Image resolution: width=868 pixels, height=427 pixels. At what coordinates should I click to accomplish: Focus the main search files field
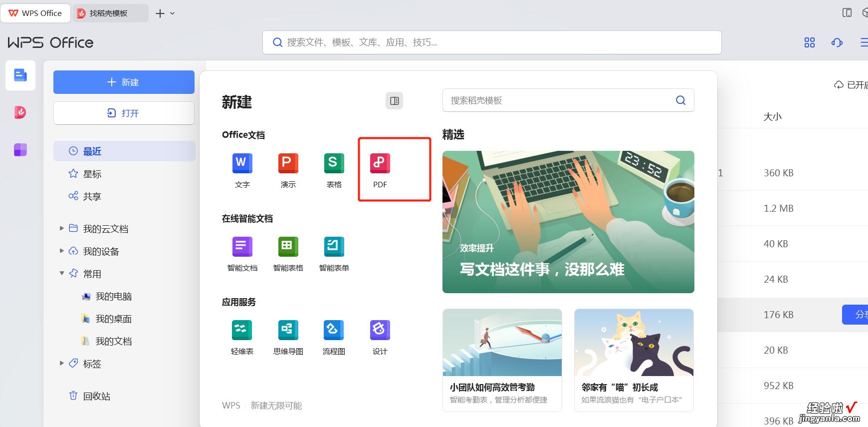click(x=492, y=42)
